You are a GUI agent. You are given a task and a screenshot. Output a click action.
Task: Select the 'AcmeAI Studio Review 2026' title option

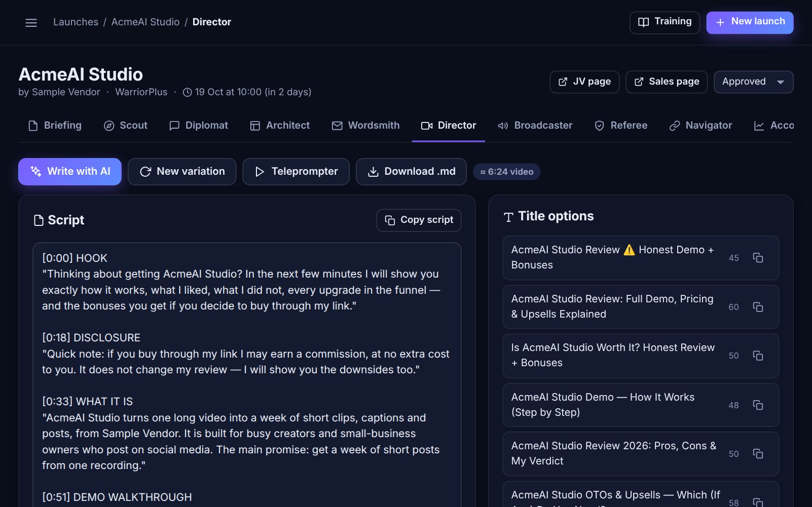[641, 454]
